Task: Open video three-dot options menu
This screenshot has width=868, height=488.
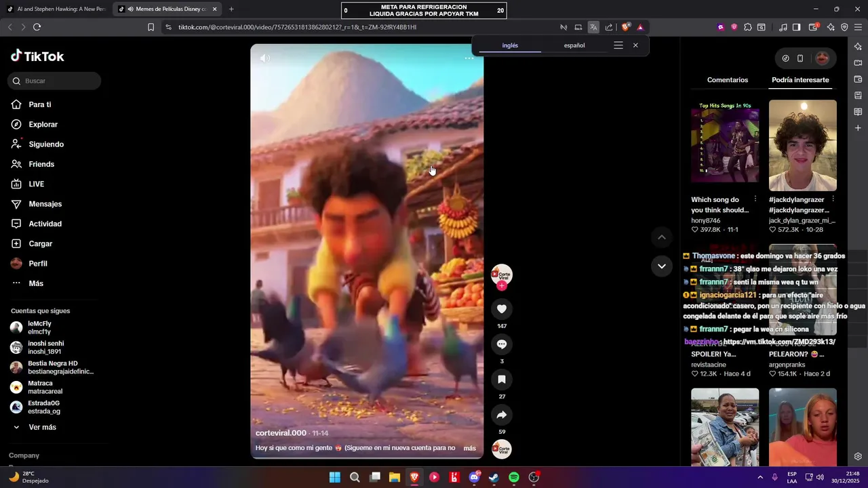Action: coord(469,58)
